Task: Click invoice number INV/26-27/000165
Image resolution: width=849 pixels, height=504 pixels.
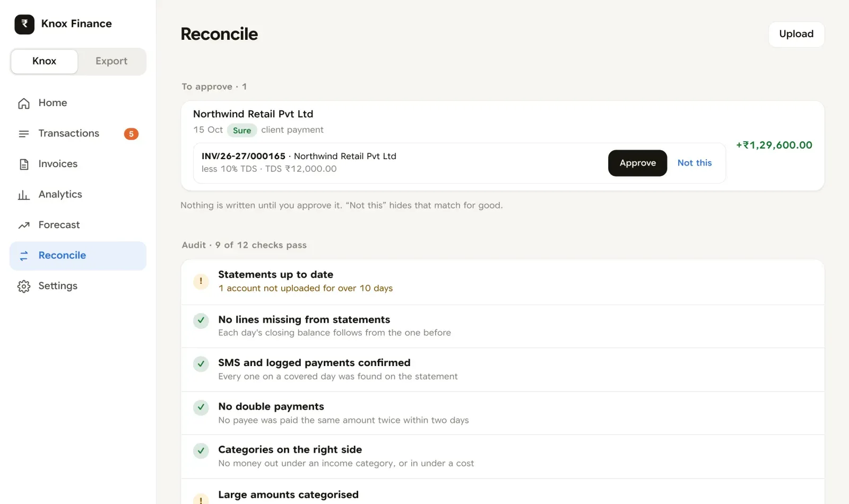Action: click(x=244, y=156)
